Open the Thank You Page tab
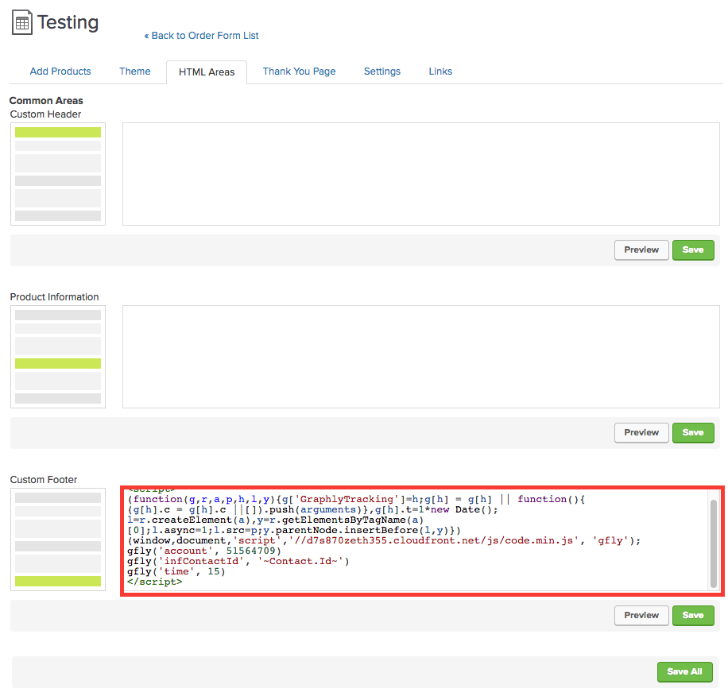 [x=299, y=72]
